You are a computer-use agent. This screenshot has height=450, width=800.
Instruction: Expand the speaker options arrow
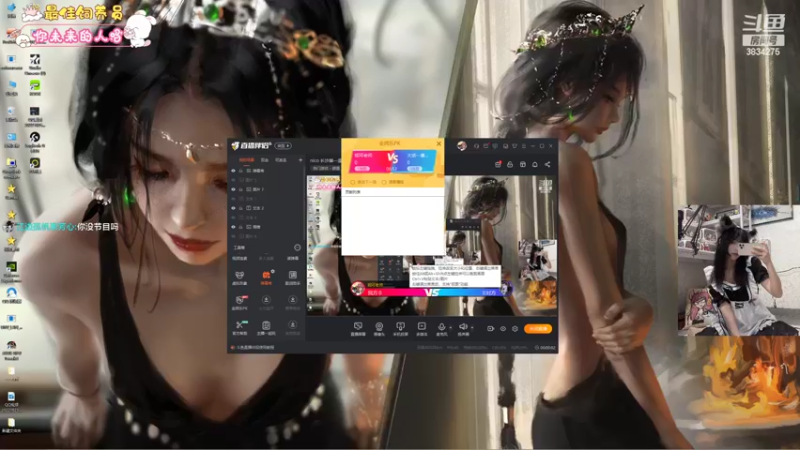472,327
